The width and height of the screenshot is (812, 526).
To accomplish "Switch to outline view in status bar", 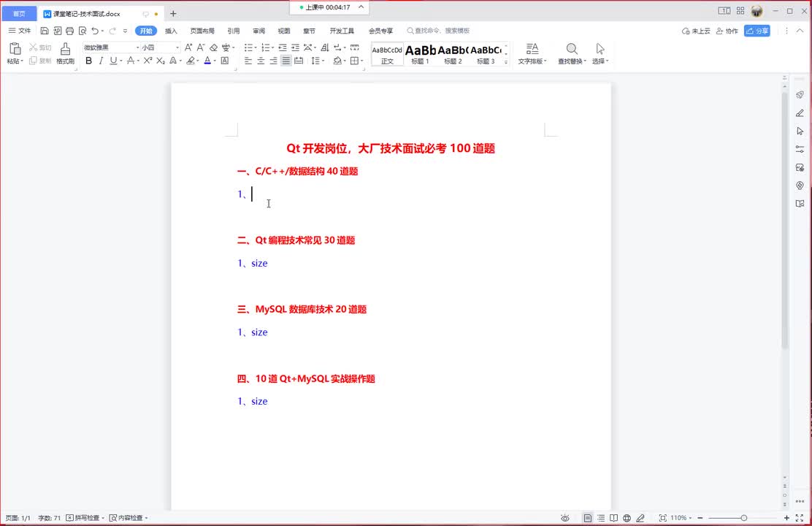I will point(601,518).
